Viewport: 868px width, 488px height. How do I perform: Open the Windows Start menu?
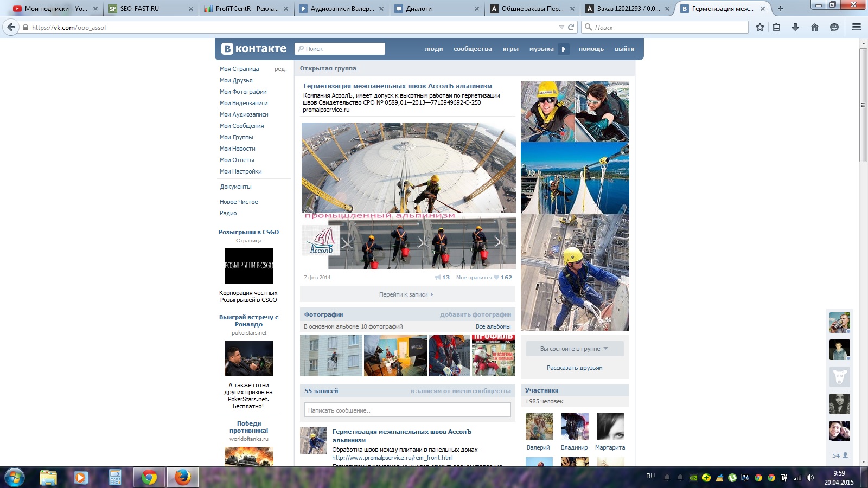tap(15, 478)
